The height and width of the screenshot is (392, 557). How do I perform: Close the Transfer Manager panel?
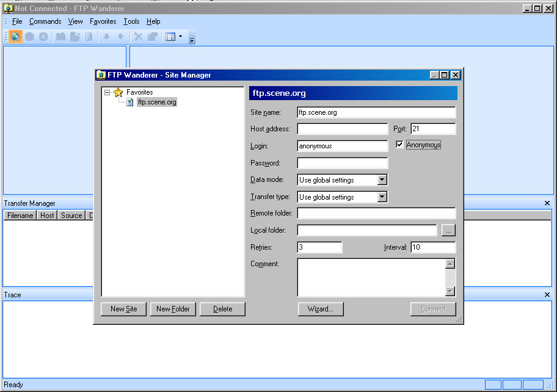click(547, 203)
